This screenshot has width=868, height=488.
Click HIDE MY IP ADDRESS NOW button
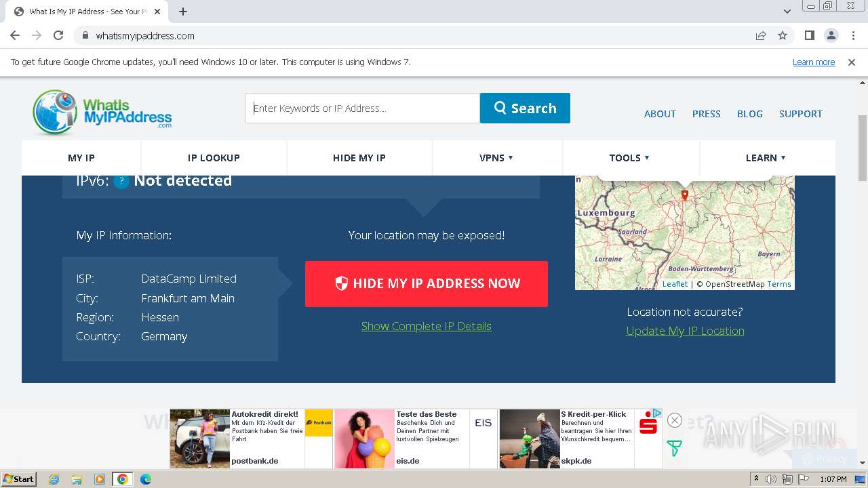[427, 284]
